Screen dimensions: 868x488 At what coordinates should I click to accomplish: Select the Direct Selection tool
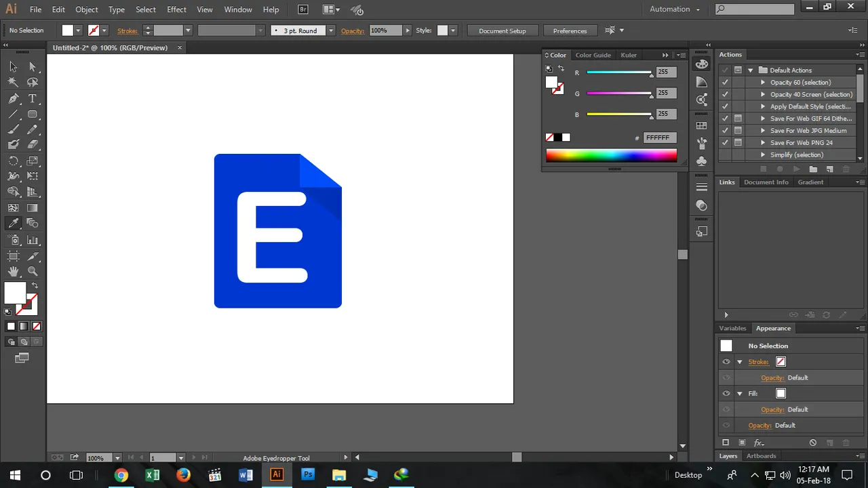click(x=32, y=66)
